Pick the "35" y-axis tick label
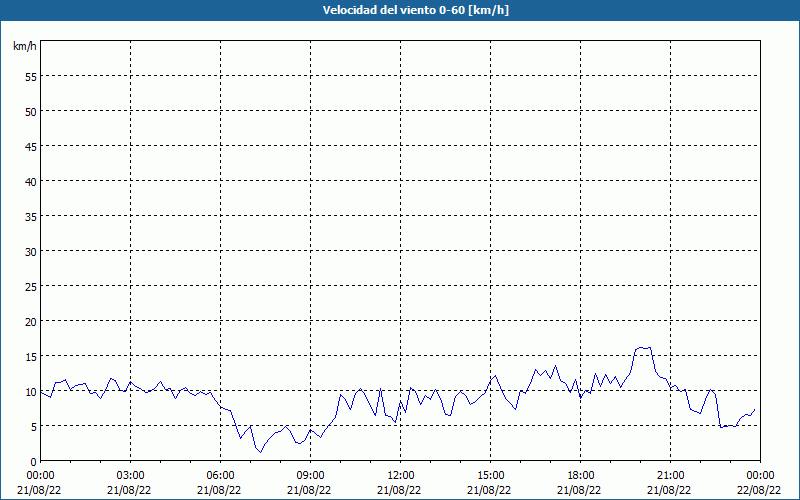800x500 pixels. (x=31, y=217)
